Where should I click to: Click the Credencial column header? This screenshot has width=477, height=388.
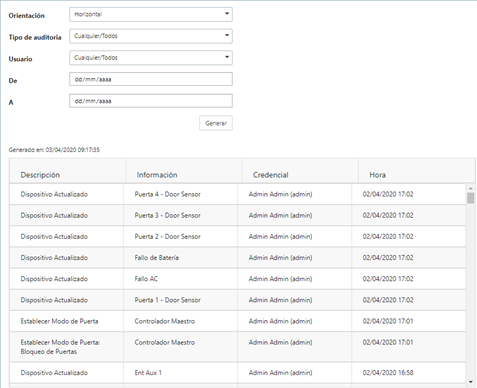click(270, 175)
